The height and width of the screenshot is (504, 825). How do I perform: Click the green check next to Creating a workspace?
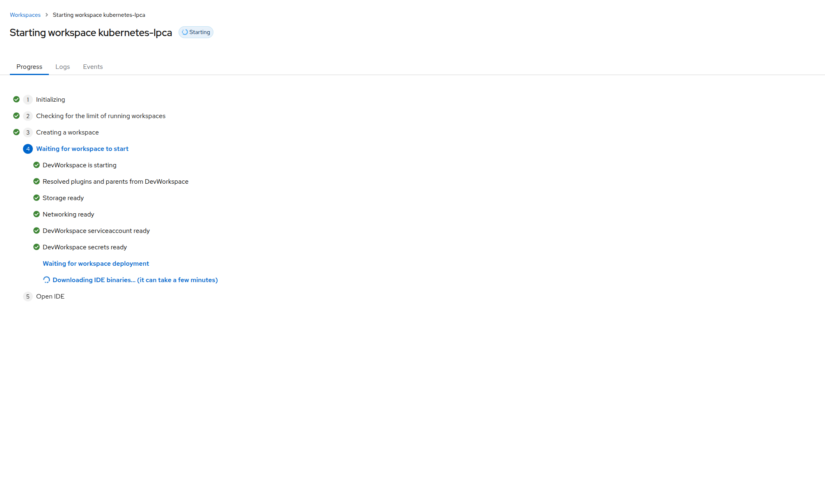click(x=16, y=132)
